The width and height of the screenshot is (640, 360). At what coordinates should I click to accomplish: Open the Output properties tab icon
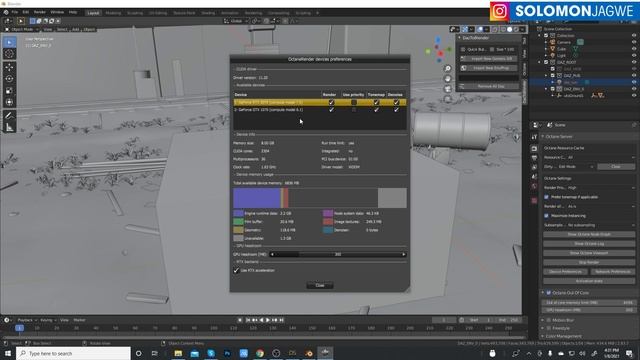pyautogui.click(x=534, y=158)
